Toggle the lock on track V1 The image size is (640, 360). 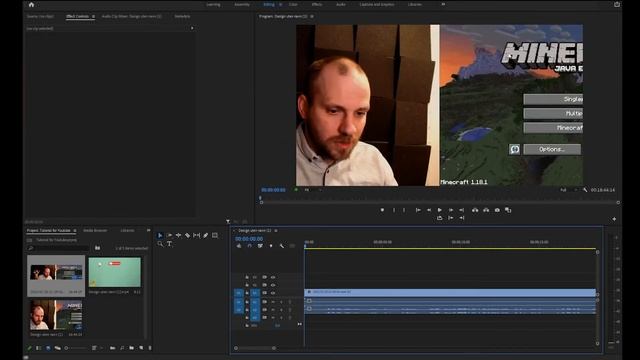[x=247, y=293]
